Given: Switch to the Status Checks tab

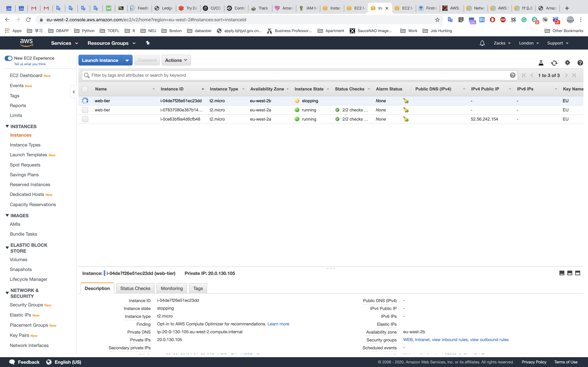Looking at the screenshot, I should click(135, 288).
